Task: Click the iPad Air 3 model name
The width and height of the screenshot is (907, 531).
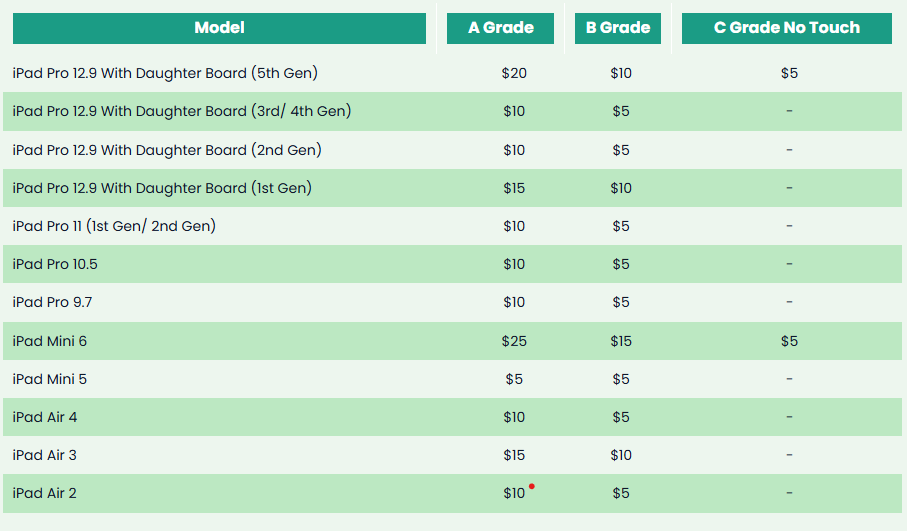Action: (x=45, y=456)
